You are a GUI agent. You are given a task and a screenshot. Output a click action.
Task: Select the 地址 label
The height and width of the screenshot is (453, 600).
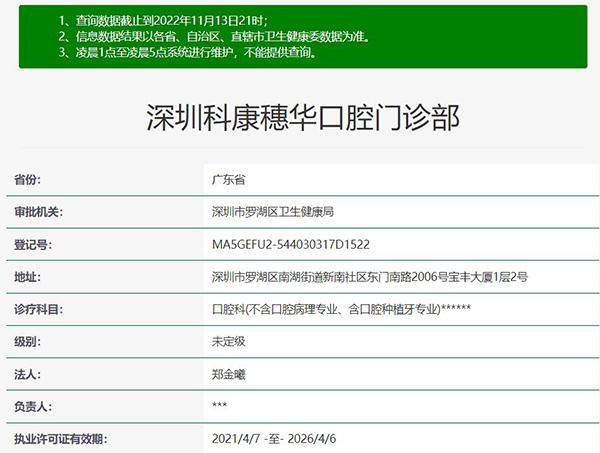[x=27, y=277]
